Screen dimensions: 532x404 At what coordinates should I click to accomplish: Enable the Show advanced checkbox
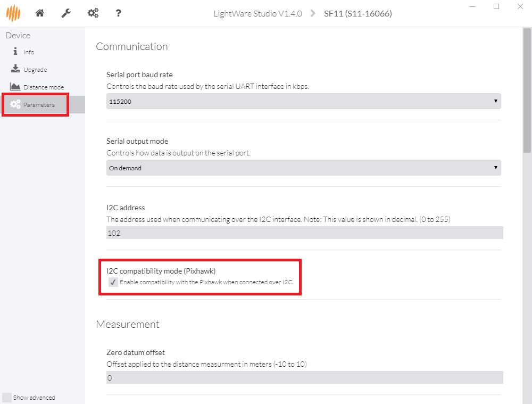pos(7,398)
